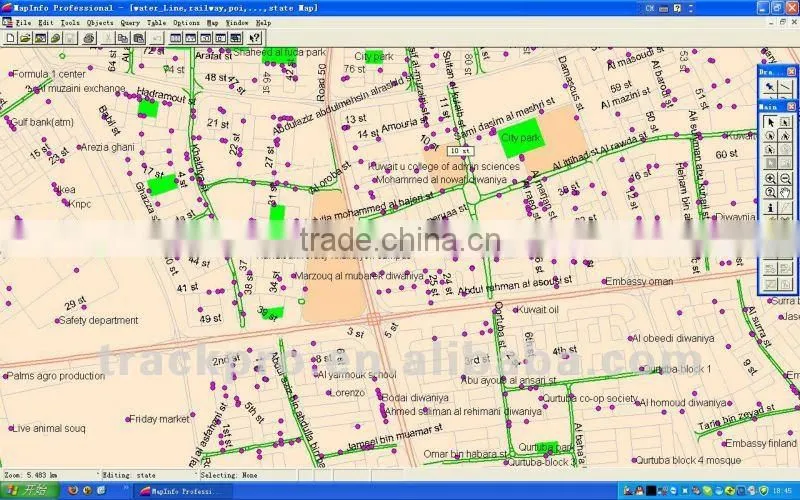
Task: Click the system tray clock 18:45
Action: [x=782, y=491]
